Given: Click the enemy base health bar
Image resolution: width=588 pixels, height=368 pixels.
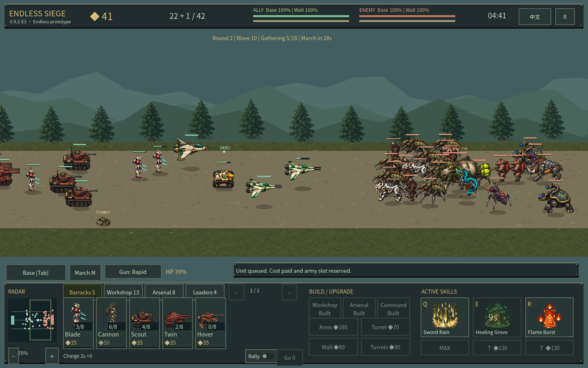Looking at the screenshot, I should (407, 16).
